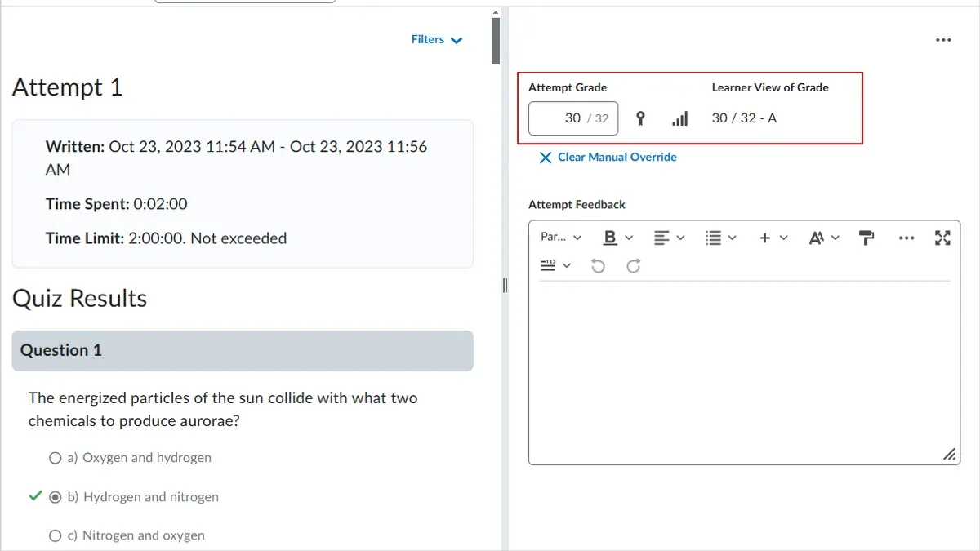
Task: Click inside the Attempt Feedback text area
Action: click(x=744, y=371)
